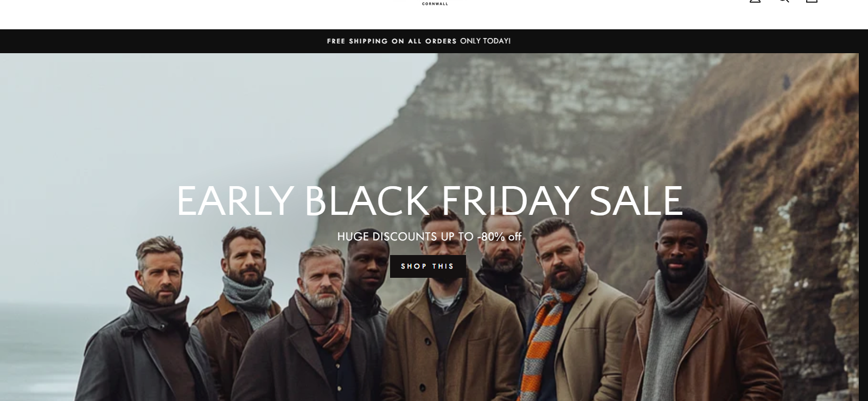Open the shopping cart icon
868x401 pixels.
pyautogui.click(x=812, y=1)
